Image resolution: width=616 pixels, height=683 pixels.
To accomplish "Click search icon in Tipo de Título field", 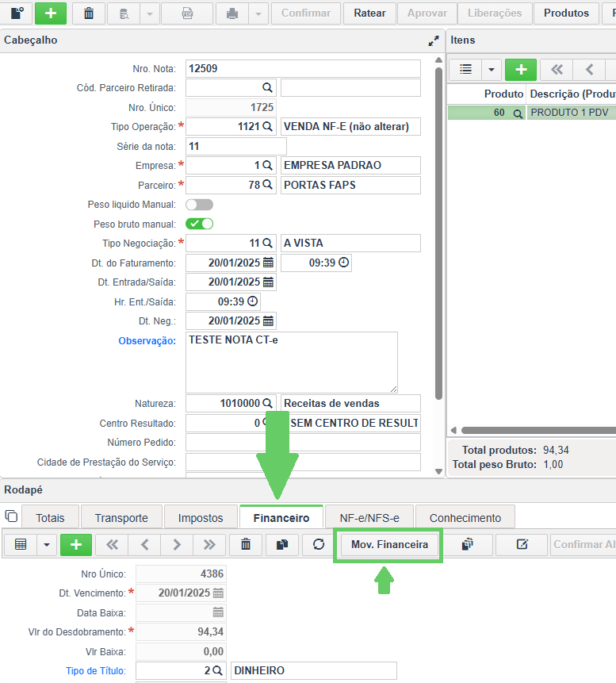I will point(217,671).
